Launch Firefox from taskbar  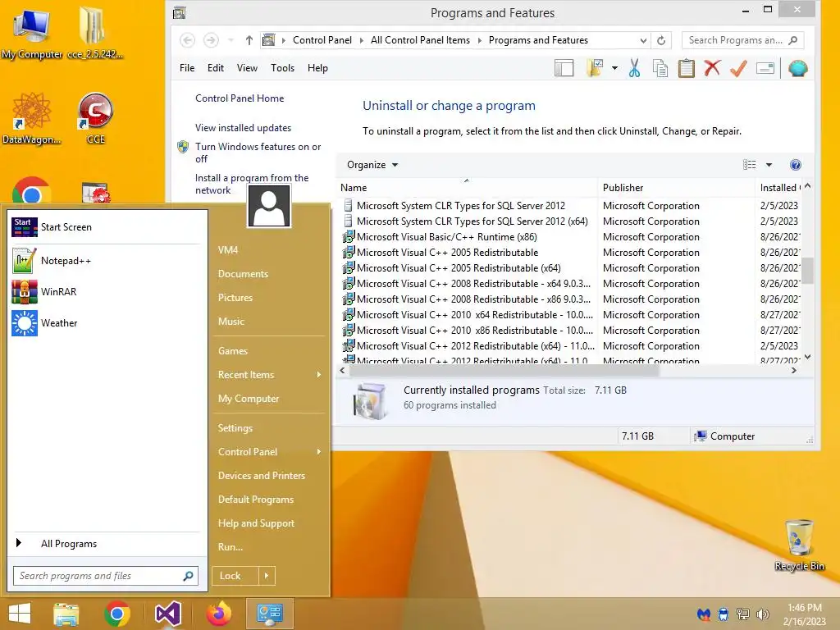tap(218, 614)
